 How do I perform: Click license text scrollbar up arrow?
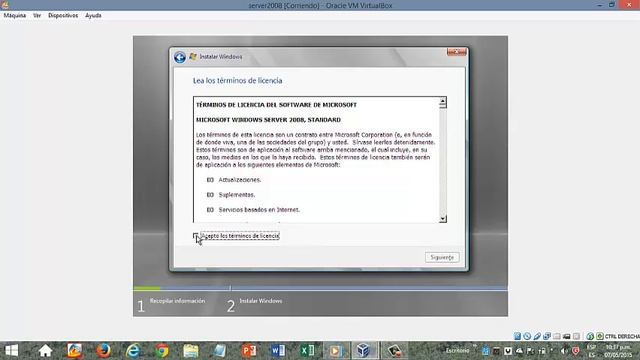(443, 101)
